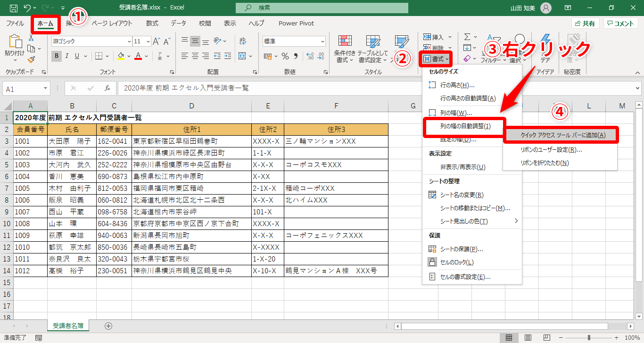Open 条件付き書式 conditional formatting

tap(345, 49)
